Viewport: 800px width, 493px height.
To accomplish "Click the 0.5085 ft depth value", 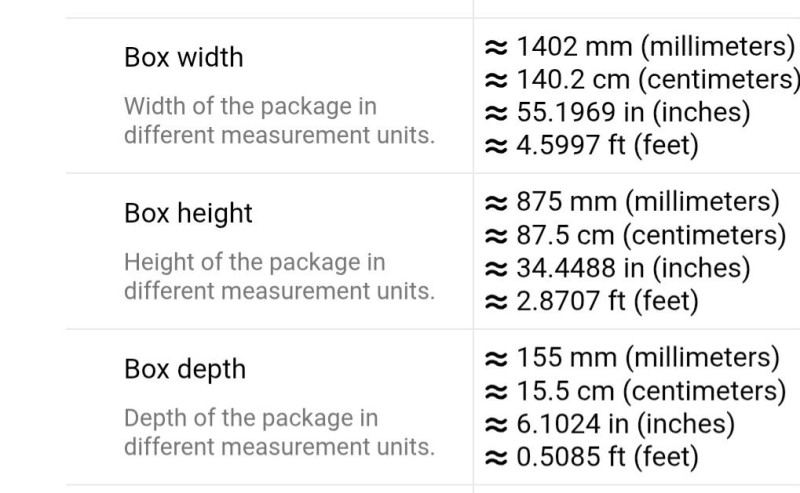I will click(x=557, y=457).
